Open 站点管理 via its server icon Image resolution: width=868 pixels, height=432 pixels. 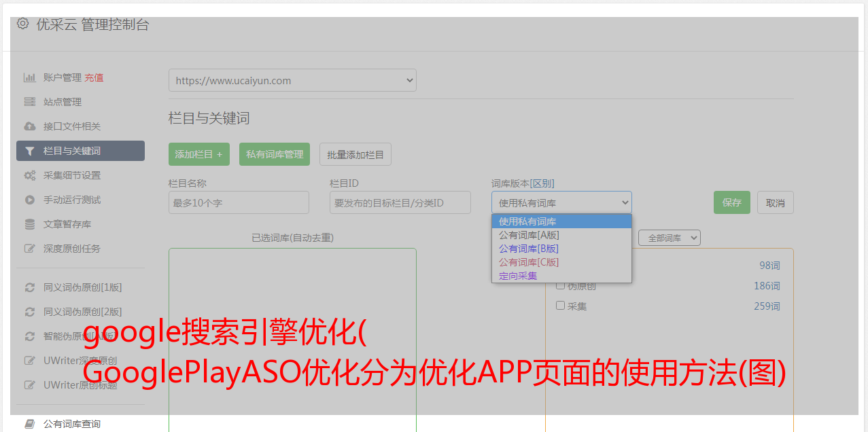pyautogui.click(x=30, y=102)
